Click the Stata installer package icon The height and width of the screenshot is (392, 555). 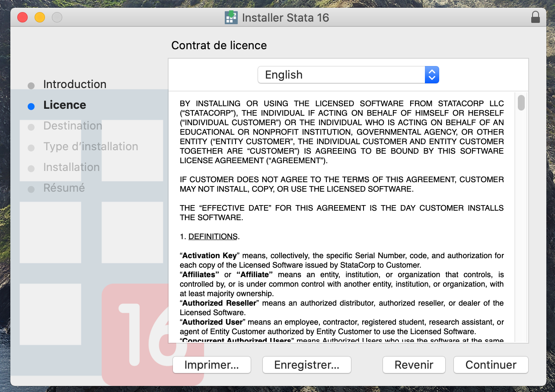tap(231, 17)
